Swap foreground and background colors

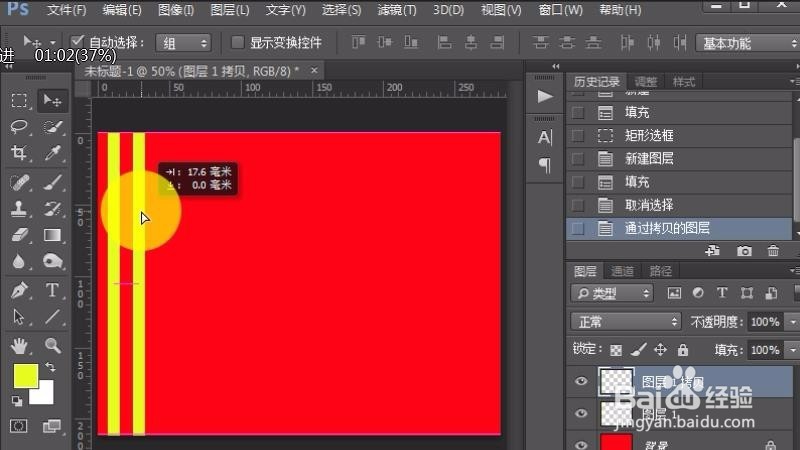(x=50, y=367)
